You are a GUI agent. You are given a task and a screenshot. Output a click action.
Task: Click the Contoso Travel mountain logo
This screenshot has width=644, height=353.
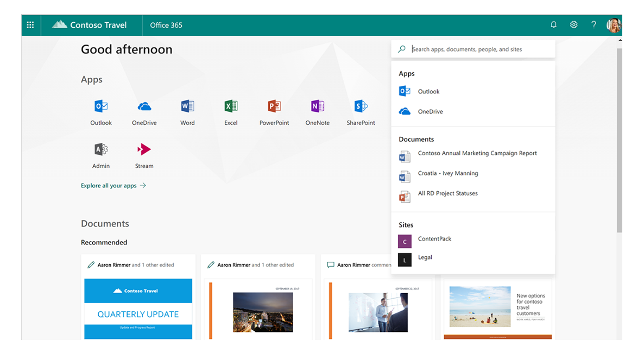tap(60, 24)
